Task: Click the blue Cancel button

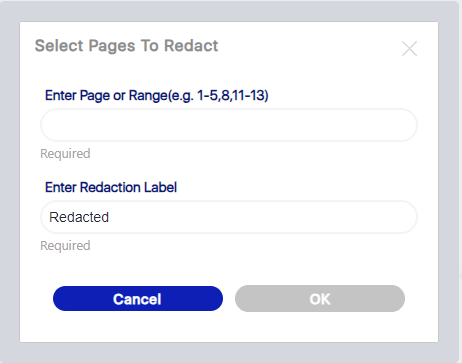Action: click(x=138, y=299)
